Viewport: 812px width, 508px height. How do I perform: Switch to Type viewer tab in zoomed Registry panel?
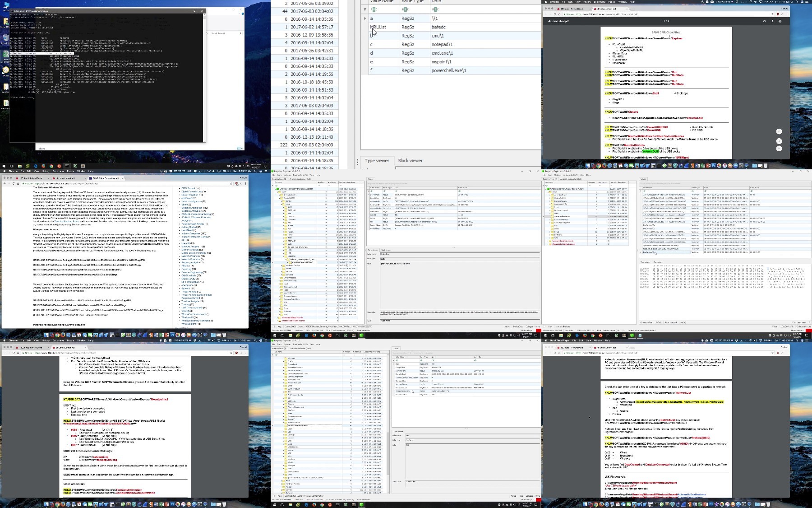click(377, 160)
